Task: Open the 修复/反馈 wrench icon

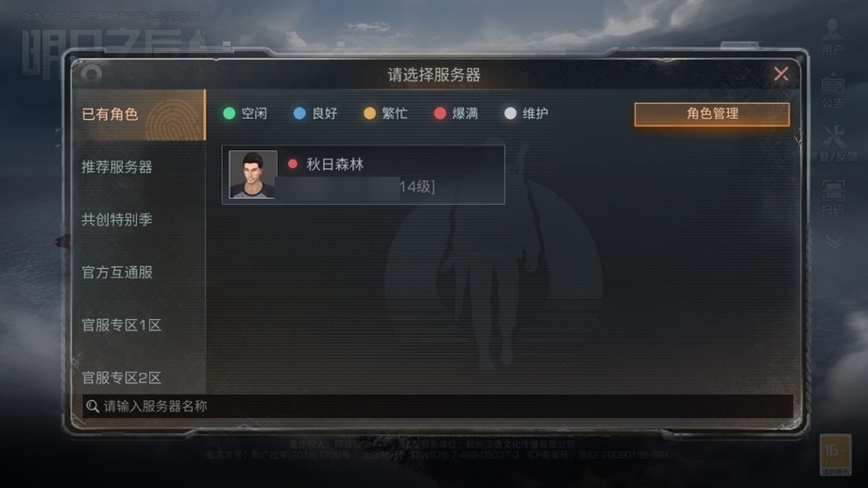Action: point(833,143)
